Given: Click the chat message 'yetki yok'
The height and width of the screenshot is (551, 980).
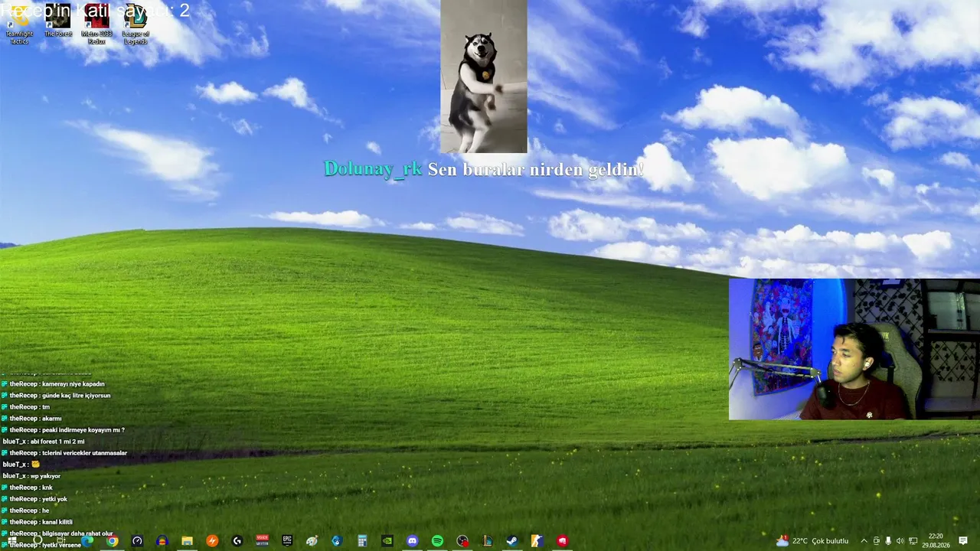Looking at the screenshot, I should click(54, 499).
